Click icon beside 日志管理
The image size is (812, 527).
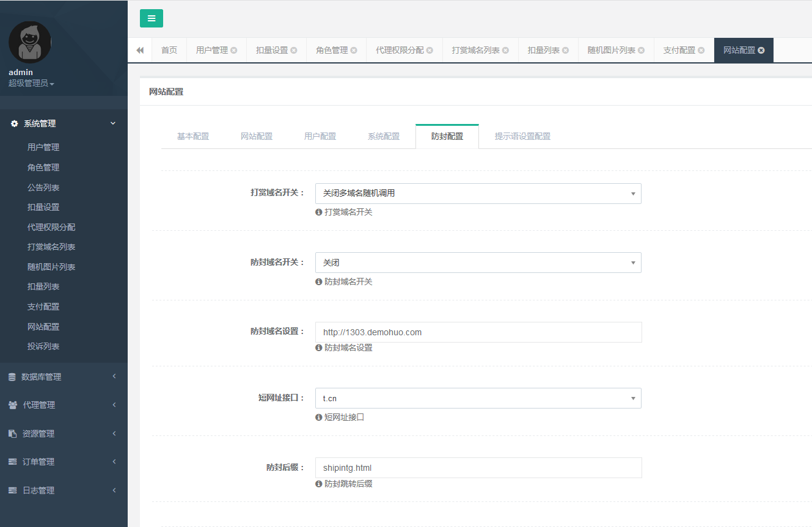point(12,490)
